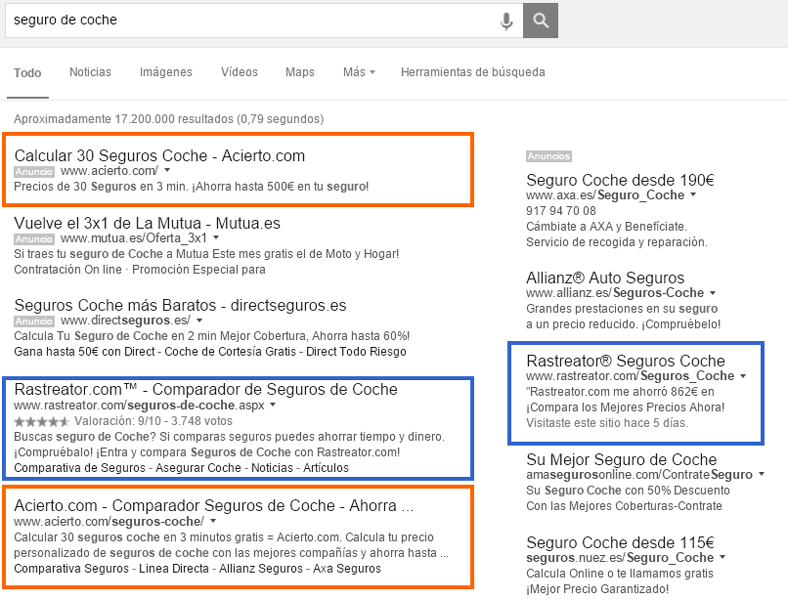Open Herramientas de búsqueda

click(473, 72)
